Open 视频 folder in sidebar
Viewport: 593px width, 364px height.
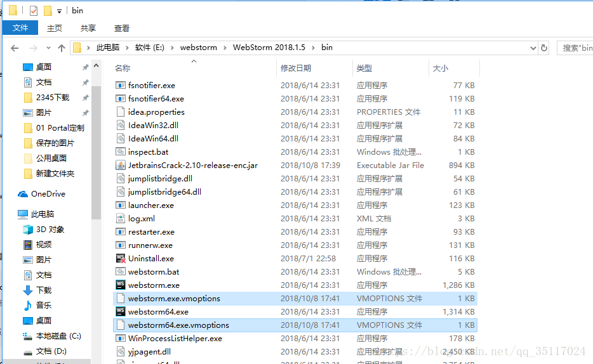(44, 245)
